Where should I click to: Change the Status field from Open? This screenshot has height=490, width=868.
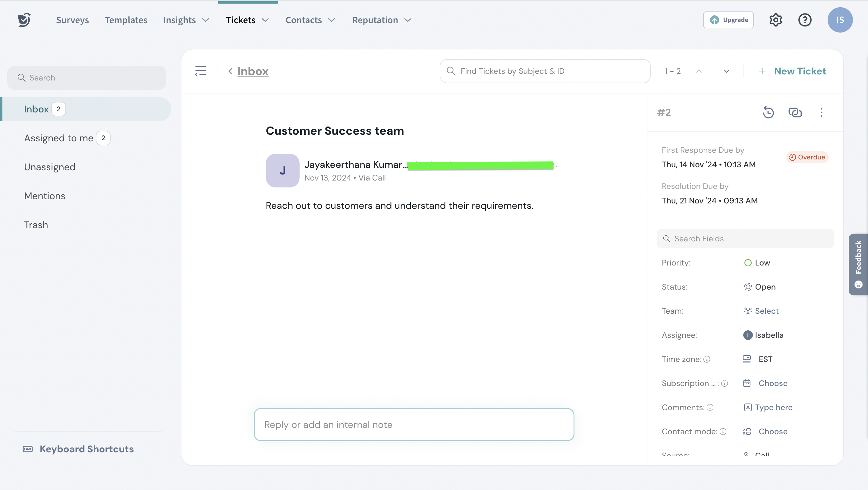pos(765,287)
